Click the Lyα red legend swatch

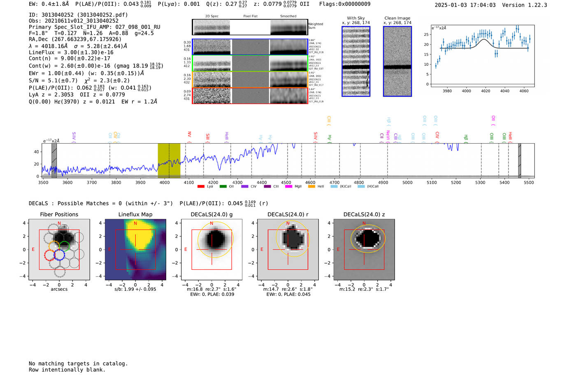(x=201, y=187)
